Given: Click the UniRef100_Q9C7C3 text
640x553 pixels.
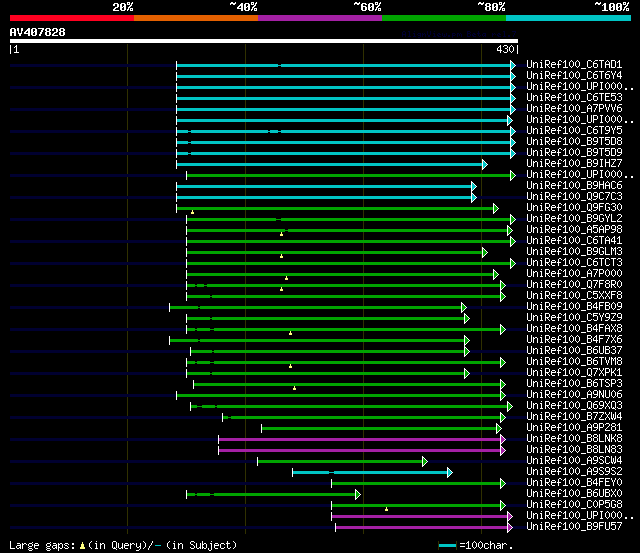Looking at the screenshot, I should (574, 197).
